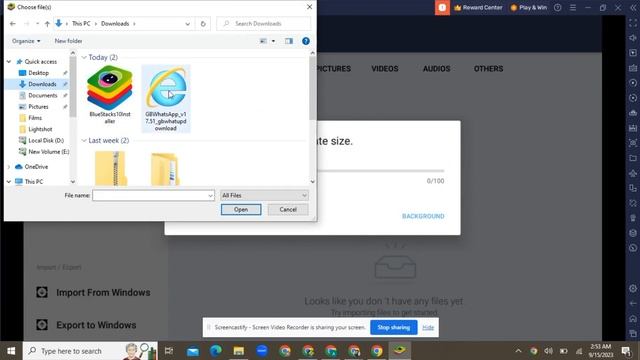640x360 pixels.
Task: Toggle fullscreen in BlueStacks sidebar
Action: click(x=633, y=23)
